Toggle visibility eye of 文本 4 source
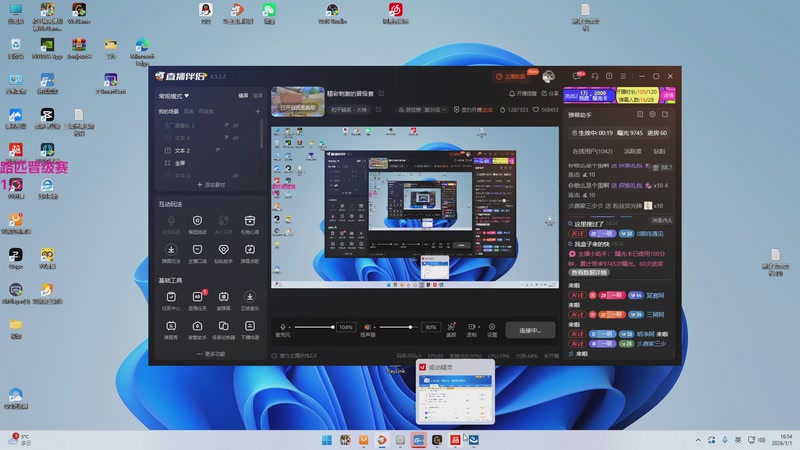 click(236, 138)
